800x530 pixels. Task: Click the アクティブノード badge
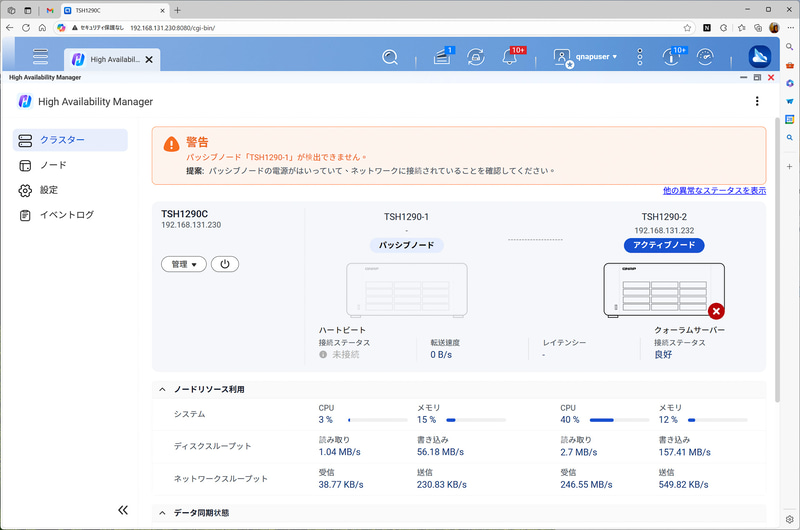[664, 245]
